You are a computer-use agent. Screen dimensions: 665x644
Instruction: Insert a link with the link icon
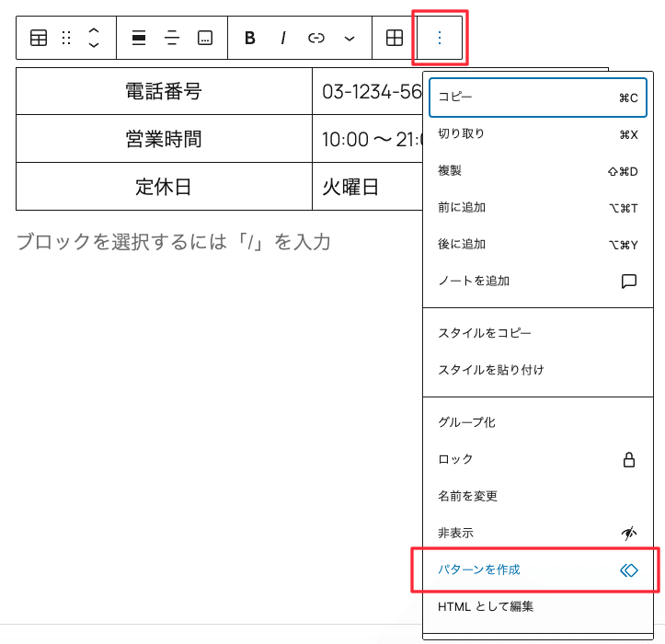[x=316, y=39]
